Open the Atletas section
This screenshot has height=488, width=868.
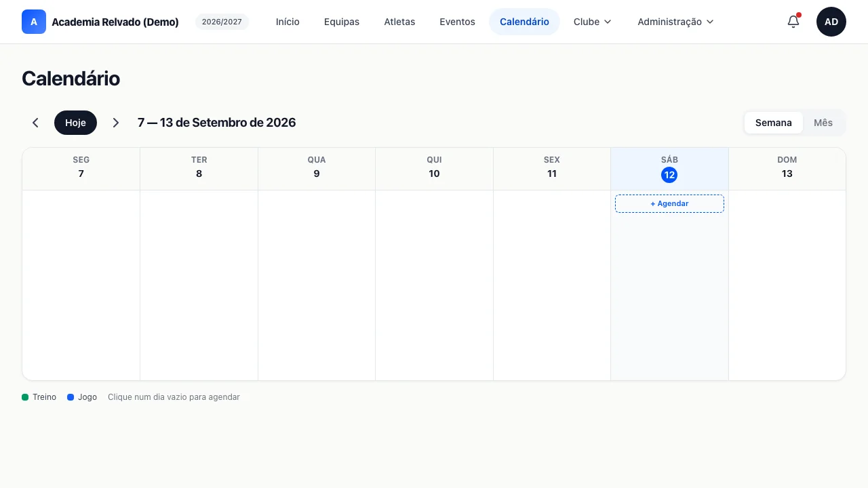399,22
